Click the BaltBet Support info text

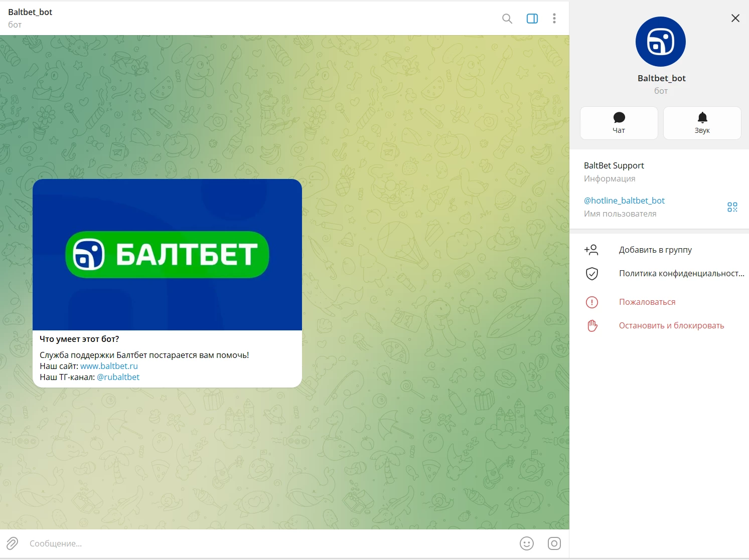(x=614, y=165)
